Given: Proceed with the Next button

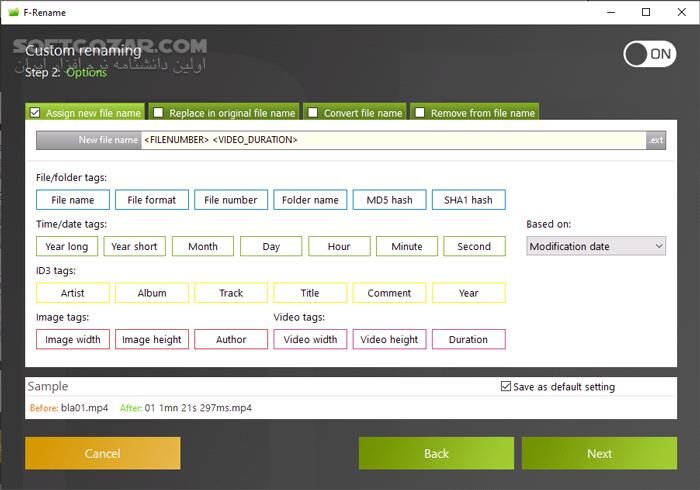Looking at the screenshot, I should 599,453.
